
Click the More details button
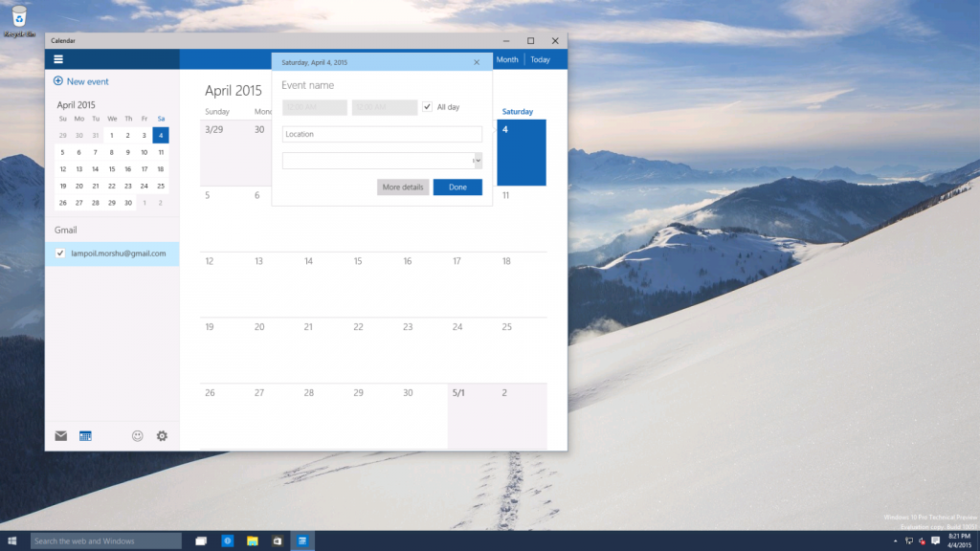(403, 187)
